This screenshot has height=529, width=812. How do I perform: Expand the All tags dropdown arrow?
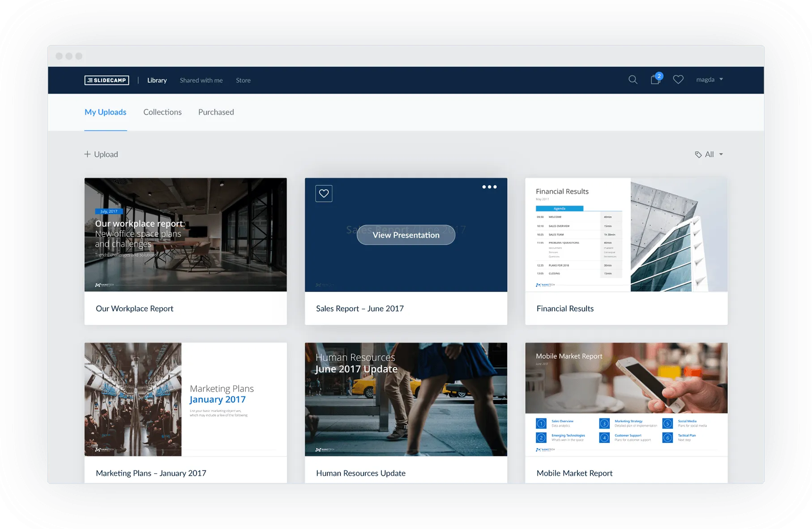721,155
